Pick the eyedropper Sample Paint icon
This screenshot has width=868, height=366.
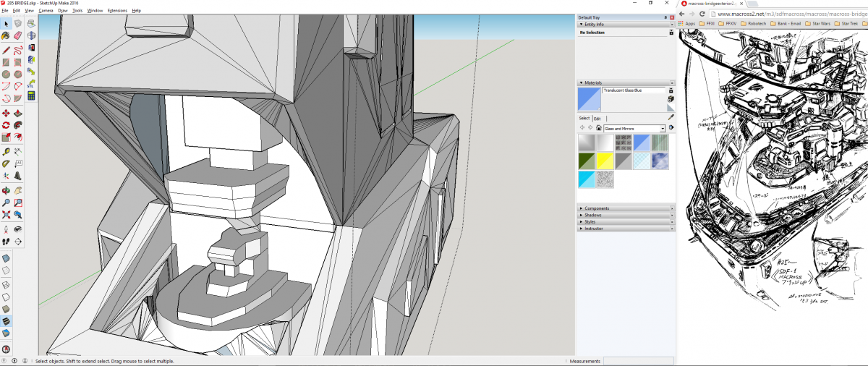click(671, 117)
